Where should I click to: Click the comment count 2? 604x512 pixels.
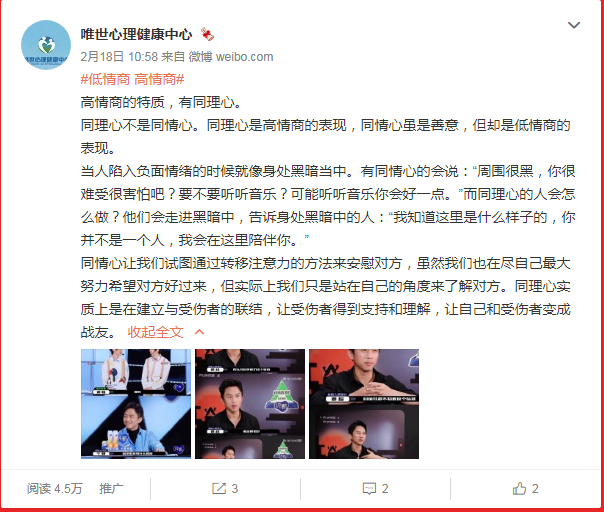pyautogui.click(x=385, y=489)
